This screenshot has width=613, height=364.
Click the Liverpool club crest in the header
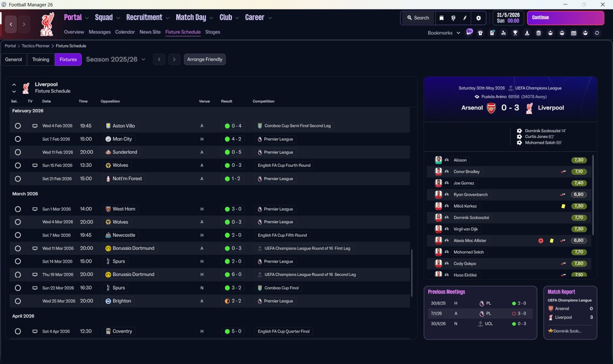(47, 24)
